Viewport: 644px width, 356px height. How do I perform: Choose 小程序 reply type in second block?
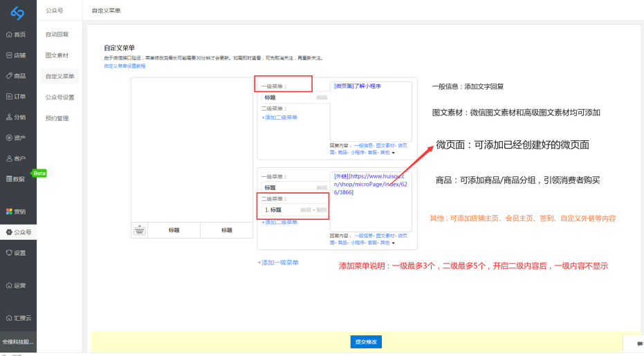coord(358,243)
